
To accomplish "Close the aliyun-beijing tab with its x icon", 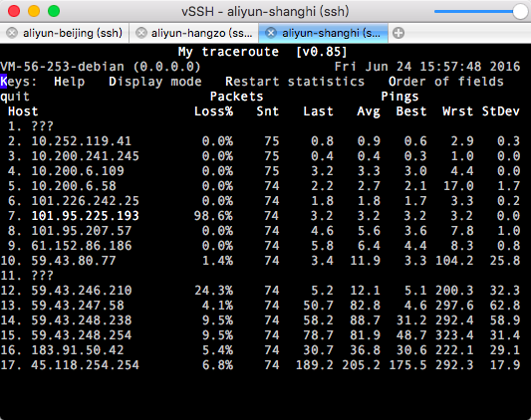I will coord(12,33).
